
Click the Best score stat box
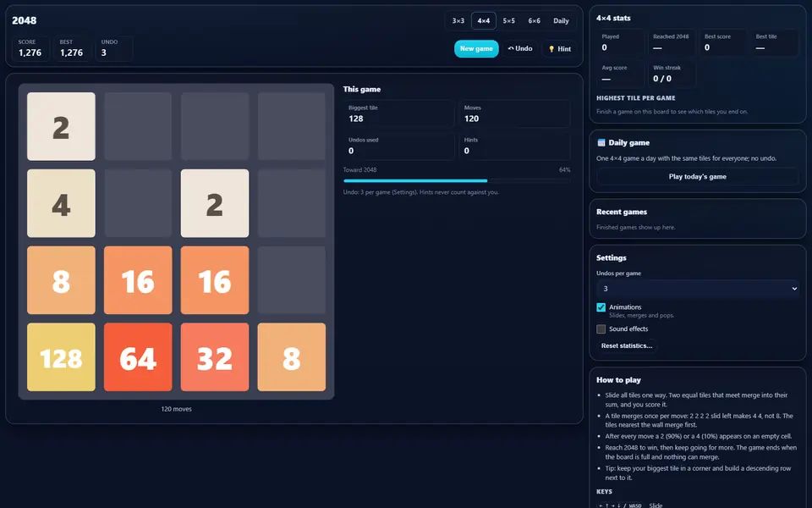pyautogui.click(x=723, y=42)
